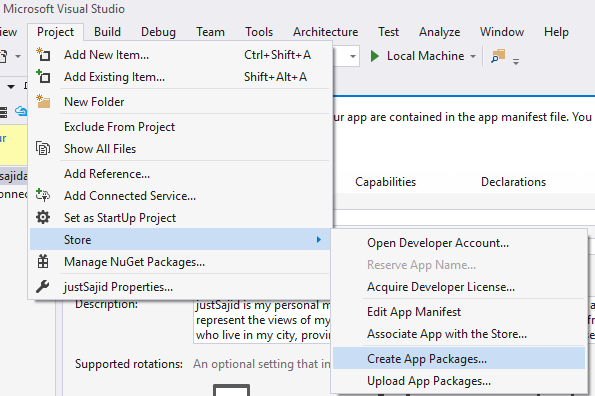Image resolution: width=595 pixels, height=396 pixels.
Task: Switch to the Capabilities tab
Action: tap(386, 182)
